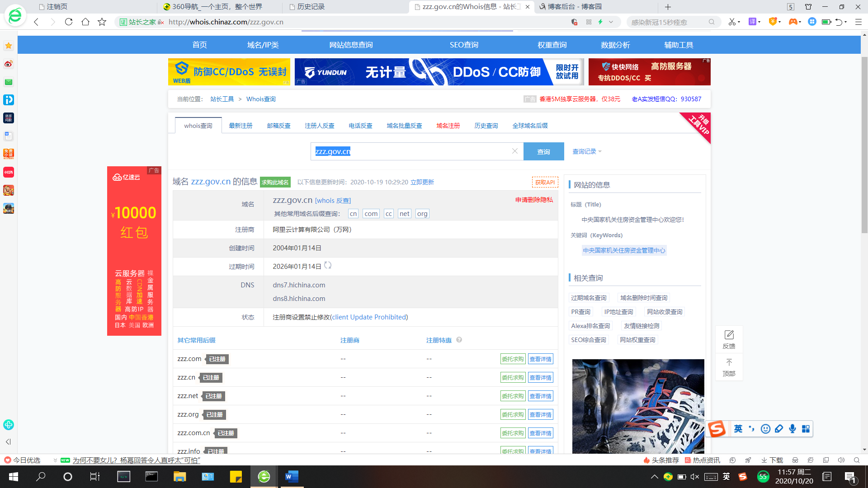Viewport: 868px width, 488px height.
Task: Clear the domain search field with X
Action: [514, 151]
